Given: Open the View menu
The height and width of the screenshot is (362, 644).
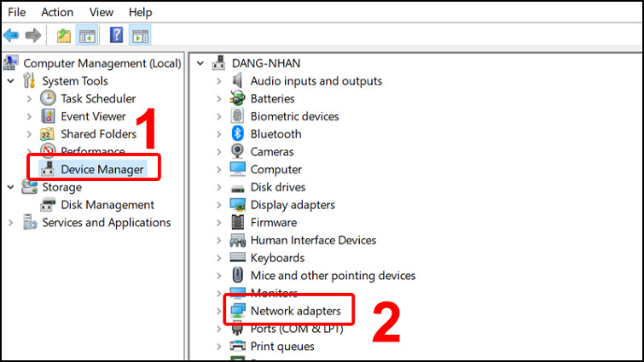Looking at the screenshot, I should click(x=101, y=12).
